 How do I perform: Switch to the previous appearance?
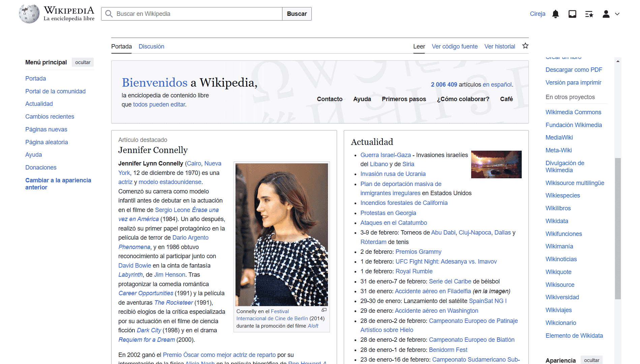[x=58, y=184]
